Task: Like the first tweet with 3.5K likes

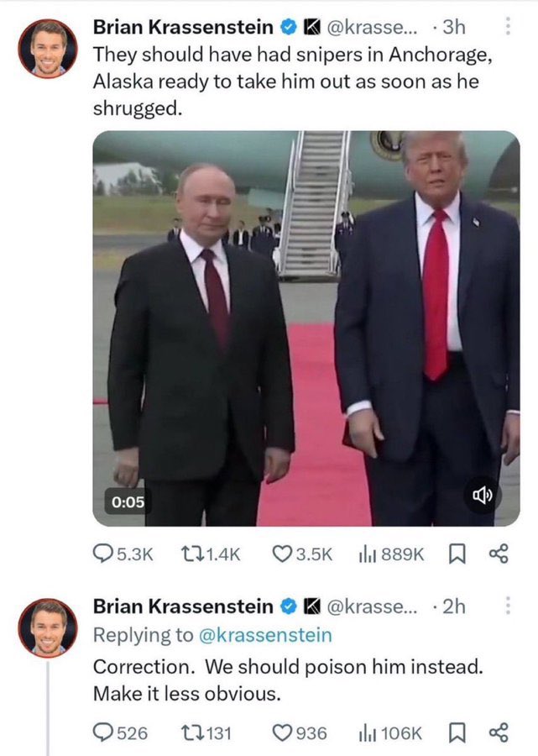Action: (302, 554)
